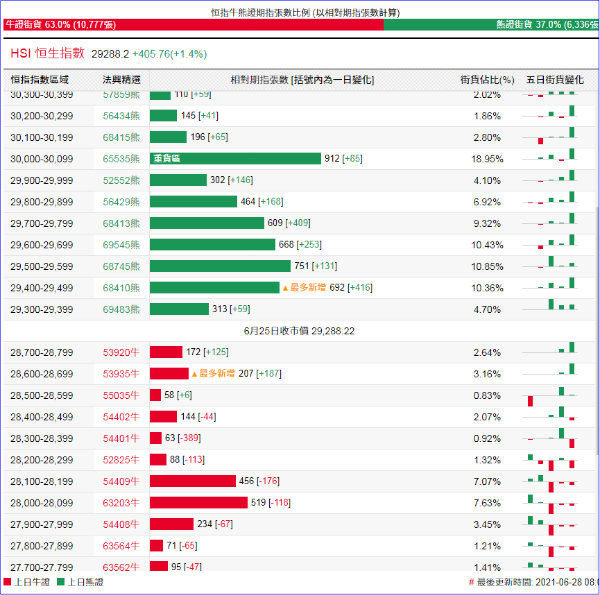Viewport: 600px width, 595px height.
Task: Click the five-day chart for 28,000-28,099
Action: [550, 504]
